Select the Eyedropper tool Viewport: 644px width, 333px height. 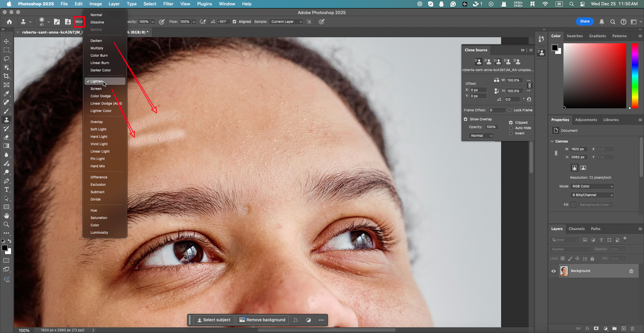click(x=7, y=94)
